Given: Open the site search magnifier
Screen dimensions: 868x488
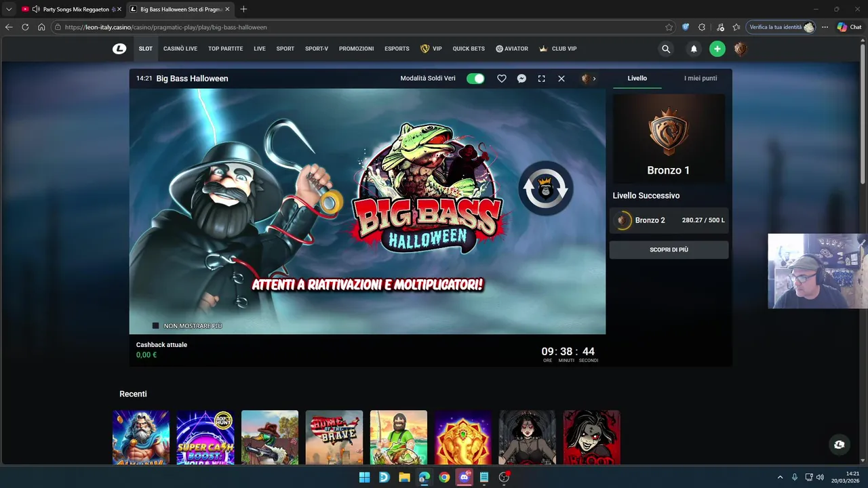Looking at the screenshot, I should pyautogui.click(x=666, y=49).
